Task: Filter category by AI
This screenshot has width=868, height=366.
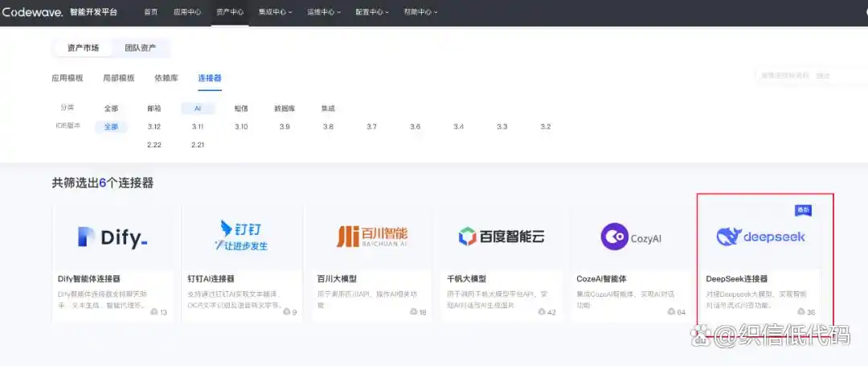Action: tap(198, 109)
